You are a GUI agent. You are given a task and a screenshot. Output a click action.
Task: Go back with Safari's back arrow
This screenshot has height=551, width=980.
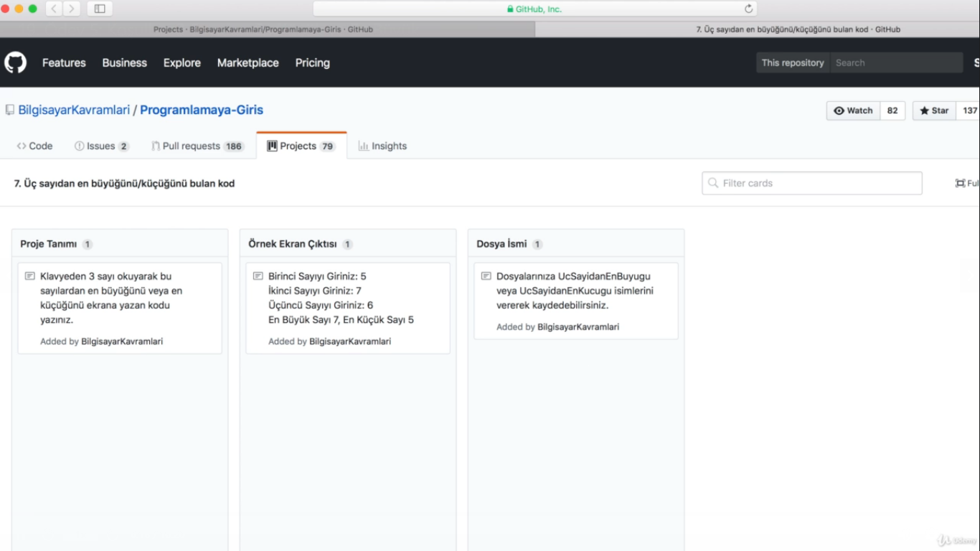pos(55,9)
